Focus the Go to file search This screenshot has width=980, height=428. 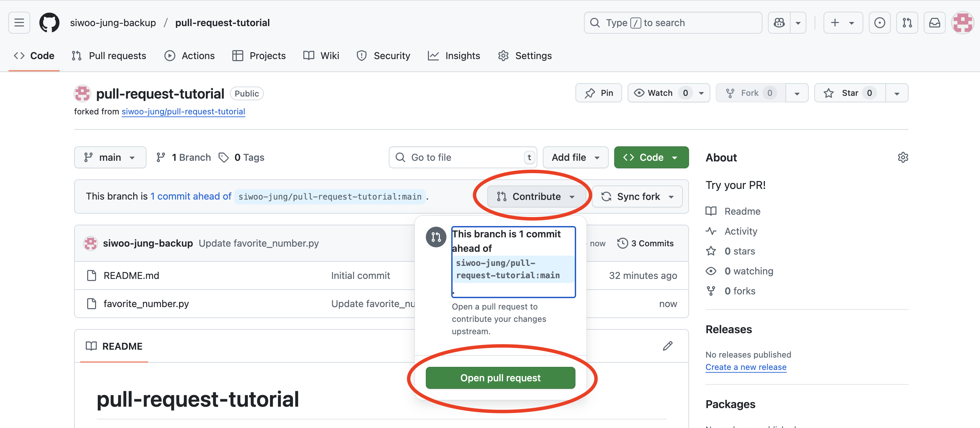point(463,157)
